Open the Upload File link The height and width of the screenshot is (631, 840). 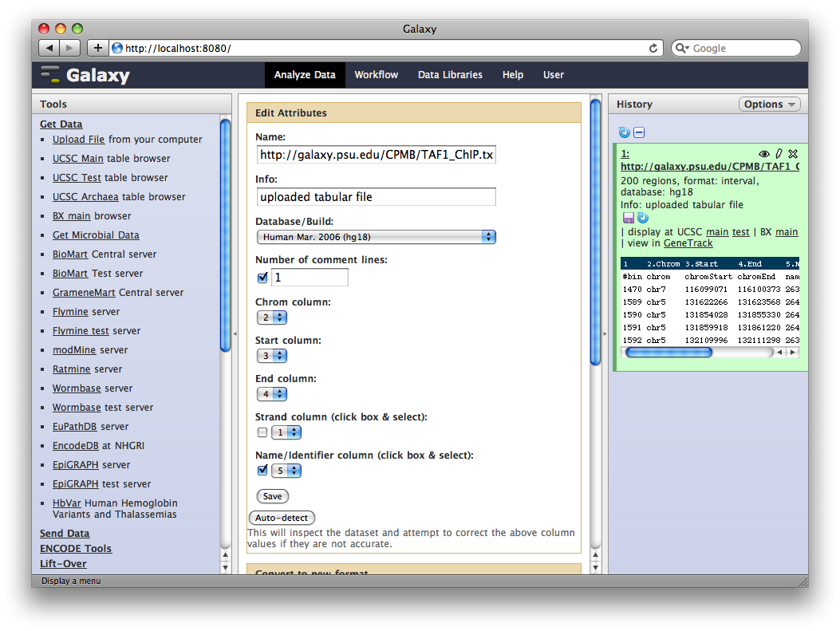78,140
